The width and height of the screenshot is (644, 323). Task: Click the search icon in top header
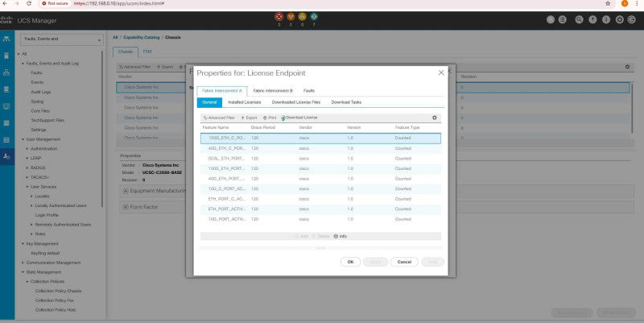click(x=579, y=19)
